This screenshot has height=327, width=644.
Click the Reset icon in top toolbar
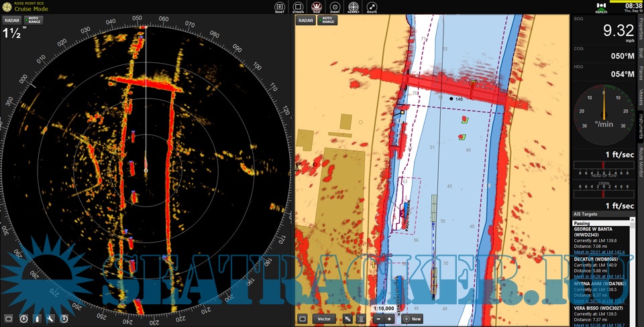click(280, 7)
